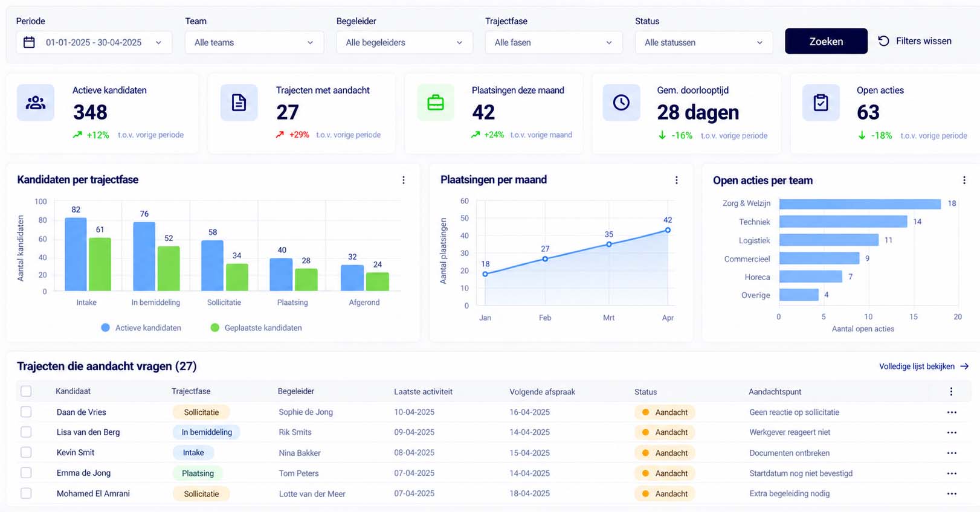The image size is (980, 512).
Task: Sort table by Laatste activiteit column header
Action: tap(423, 392)
